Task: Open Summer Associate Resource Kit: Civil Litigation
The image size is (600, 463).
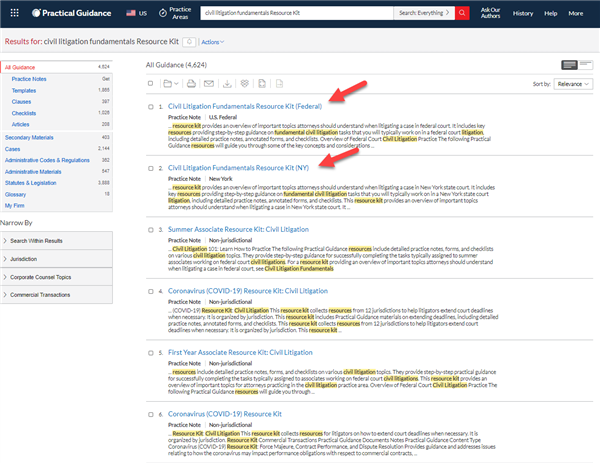Action: pos(238,229)
